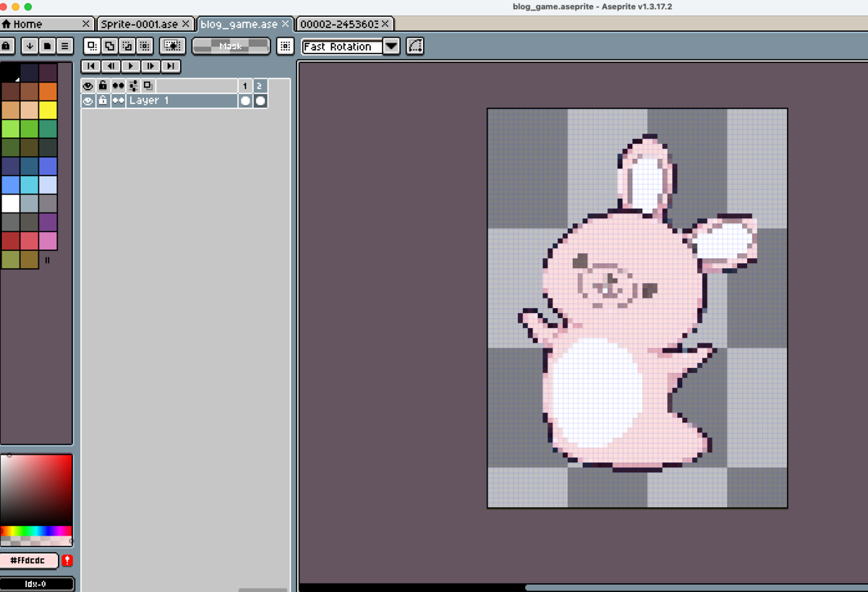Pick the dark red palette swatch

click(9, 241)
